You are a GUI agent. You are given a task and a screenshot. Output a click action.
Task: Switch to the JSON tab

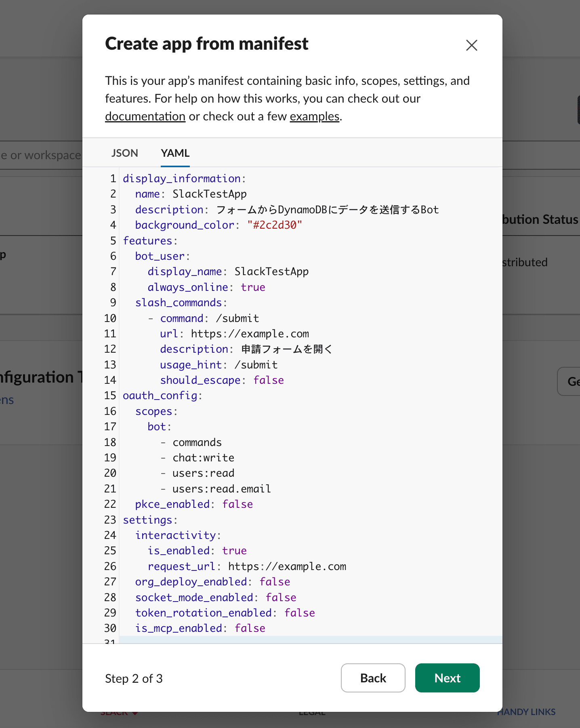tap(124, 153)
